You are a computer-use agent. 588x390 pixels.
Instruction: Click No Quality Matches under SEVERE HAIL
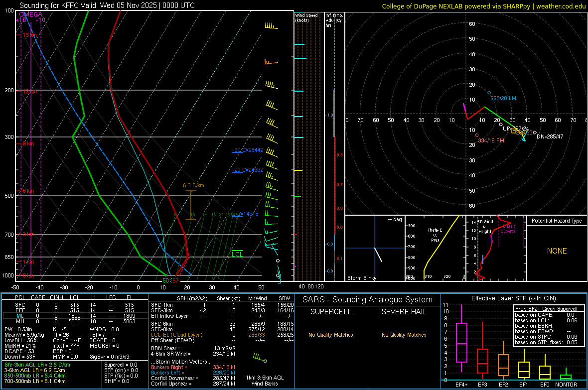tap(404, 335)
